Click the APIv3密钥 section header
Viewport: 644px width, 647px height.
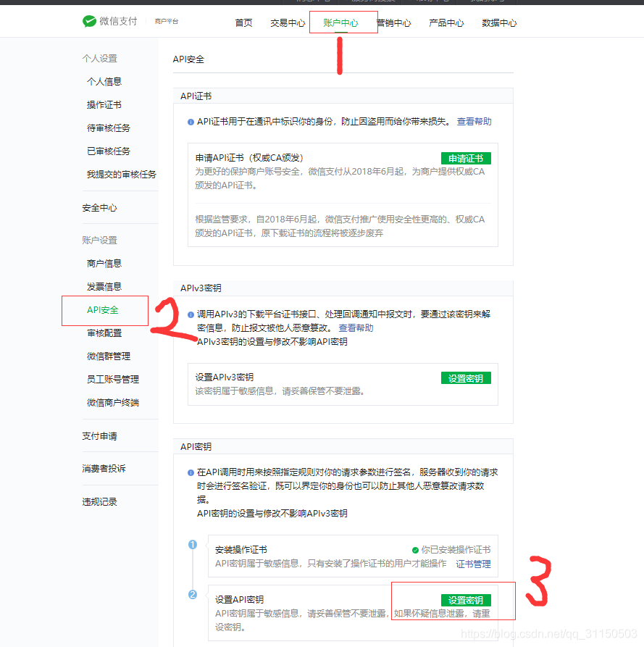(x=201, y=288)
